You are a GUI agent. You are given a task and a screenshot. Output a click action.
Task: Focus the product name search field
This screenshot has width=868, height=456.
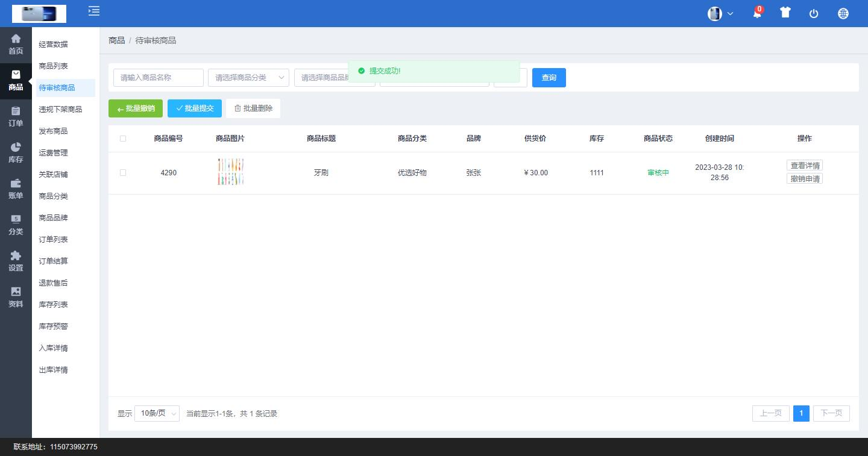coord(159,78)
